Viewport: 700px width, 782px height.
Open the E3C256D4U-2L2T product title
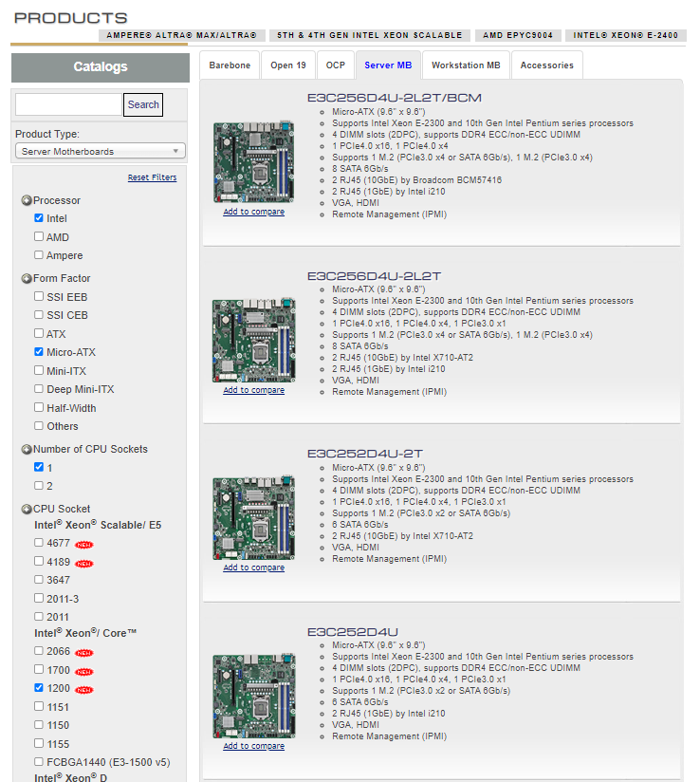click(375, 276)
